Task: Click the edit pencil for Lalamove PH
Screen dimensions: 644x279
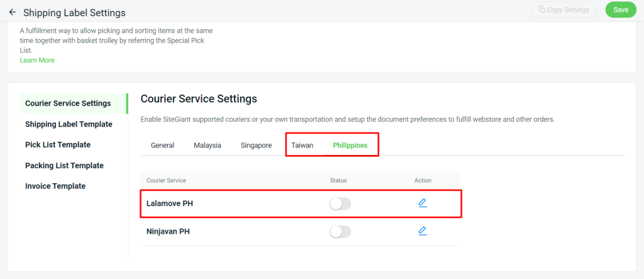Action: pos(423,203)
